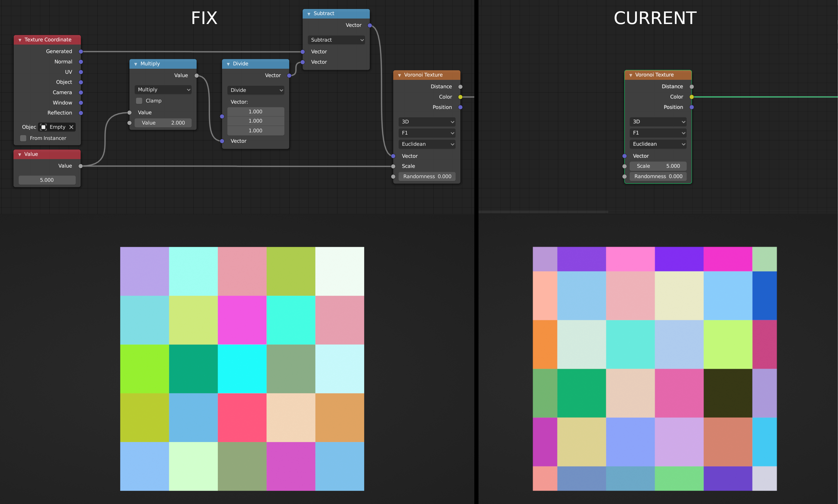The height and width of the screenshot is (504, 838).
Task: Open the Subtract operation dropdown
Action: pyautogui.click(x=336, y=40)
